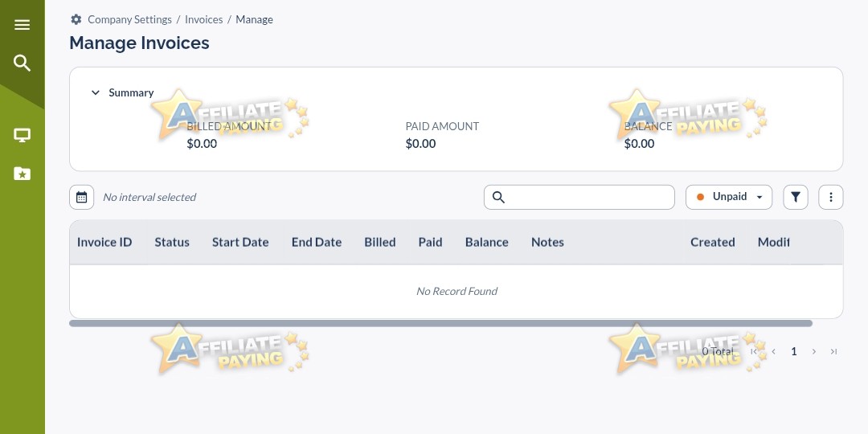This screenshot has width=868, height=434.
Task: Sort by Invoice ID column header
Action: 104,242
